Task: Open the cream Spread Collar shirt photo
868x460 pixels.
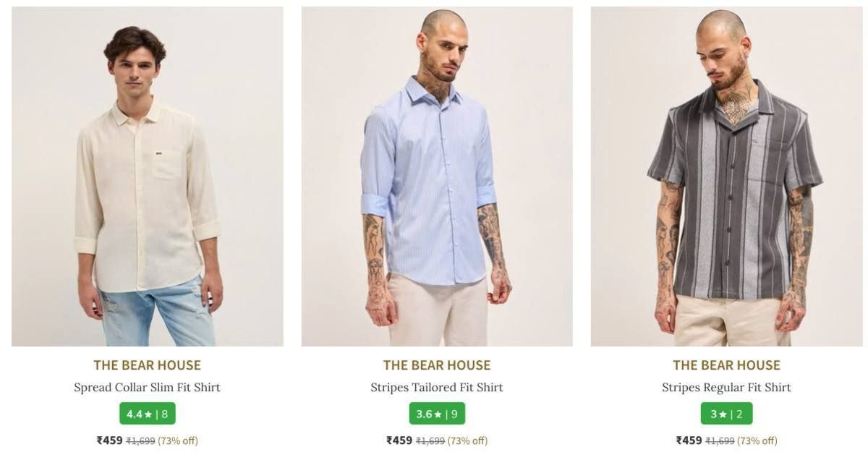Action: pos(148,176)
